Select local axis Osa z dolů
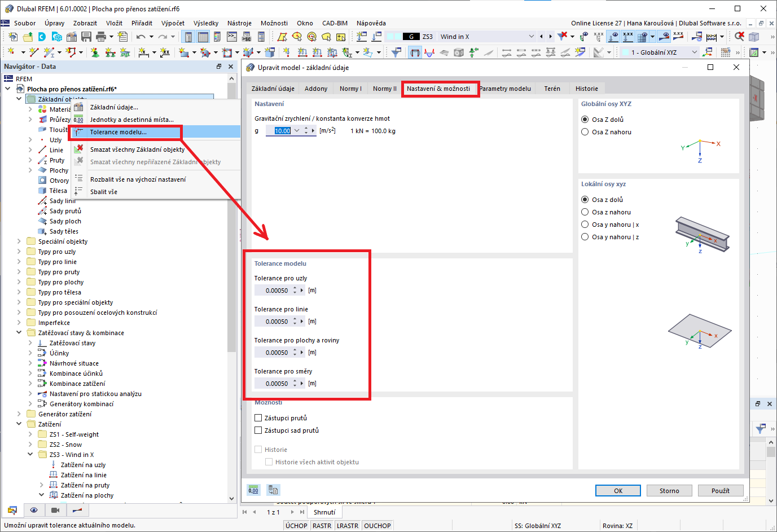Screen dimensions: 777x532 tap(585, 200)
